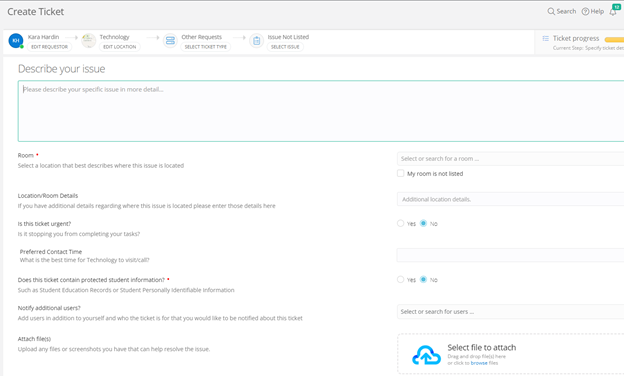Screen dimensions: 624x376
Task: Click the Search magnifier icon
Action: pos(551,12)
